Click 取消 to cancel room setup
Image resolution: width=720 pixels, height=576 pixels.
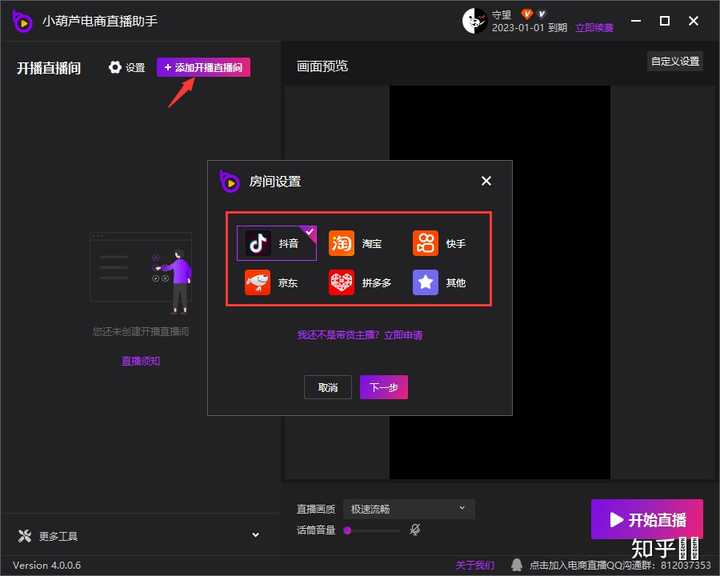[328, 387]
